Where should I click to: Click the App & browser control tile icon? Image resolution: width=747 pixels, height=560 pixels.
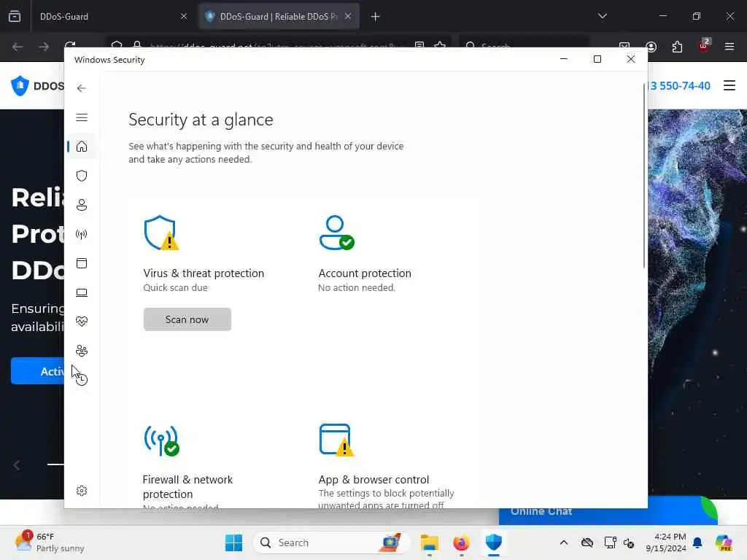coord(336,440)
